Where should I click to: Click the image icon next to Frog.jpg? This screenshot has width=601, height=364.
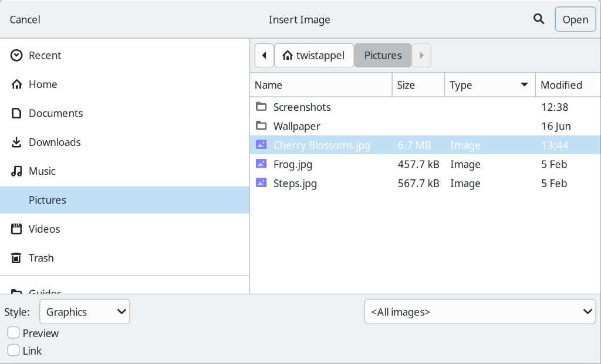(x=261, y=164)
